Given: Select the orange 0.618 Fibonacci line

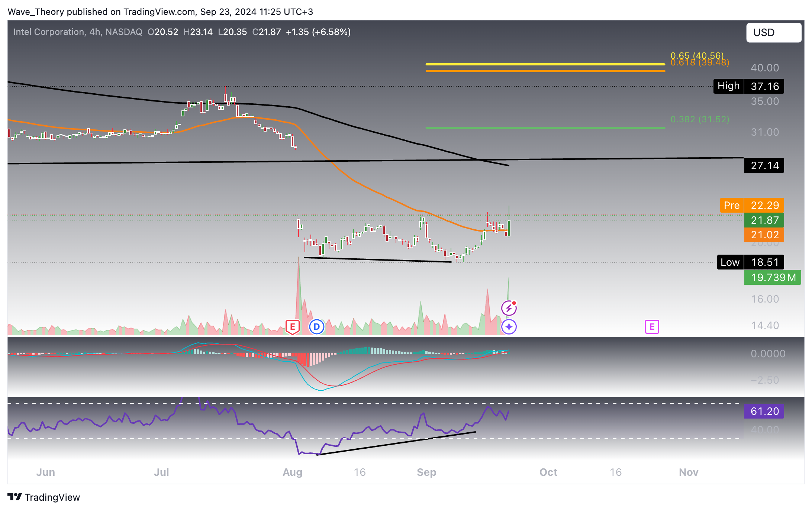Looking at the screenshot, I should pyautogui.click(x=545, y=71).
